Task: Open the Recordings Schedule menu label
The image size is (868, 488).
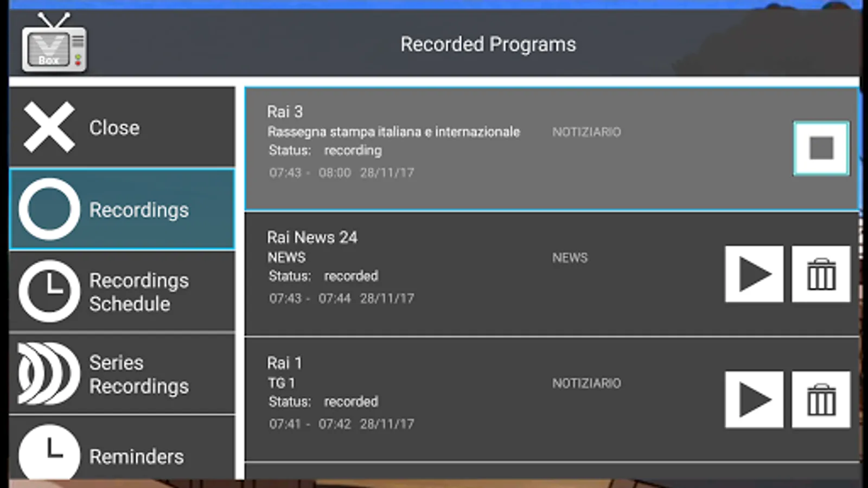Action: pyautogui.click(x=139, y=292)
